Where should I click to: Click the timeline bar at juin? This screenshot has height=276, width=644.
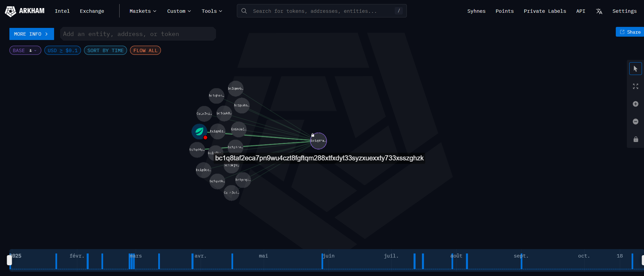click(322, 261)
